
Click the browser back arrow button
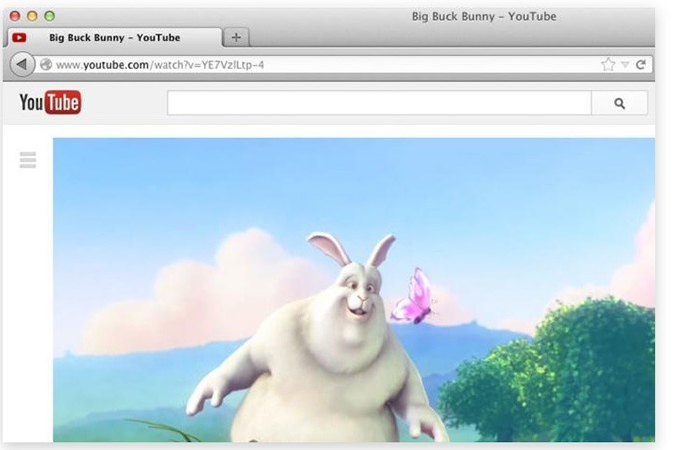coord(22,65)
